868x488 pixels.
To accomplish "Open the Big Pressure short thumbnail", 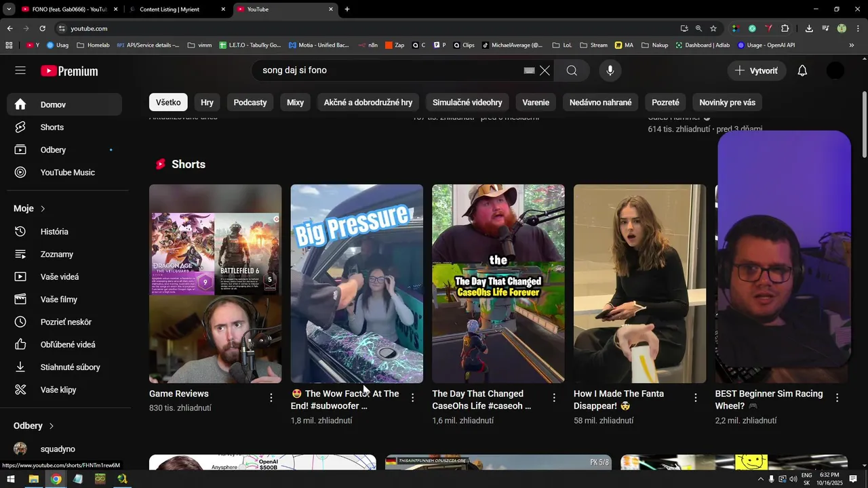I will (x=357, y=283).
